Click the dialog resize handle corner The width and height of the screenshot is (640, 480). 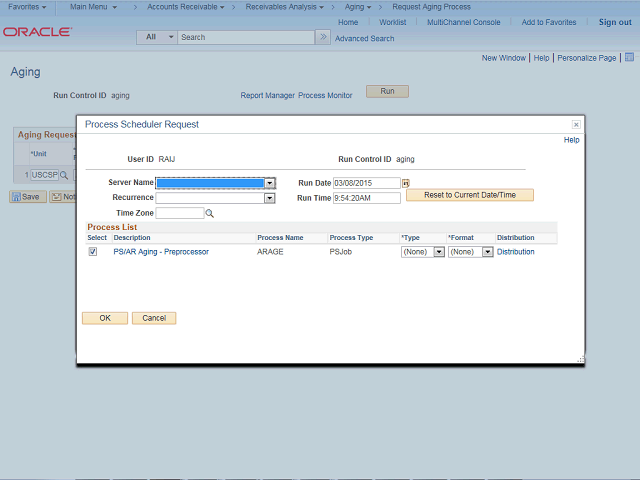[x=580, y=359]
